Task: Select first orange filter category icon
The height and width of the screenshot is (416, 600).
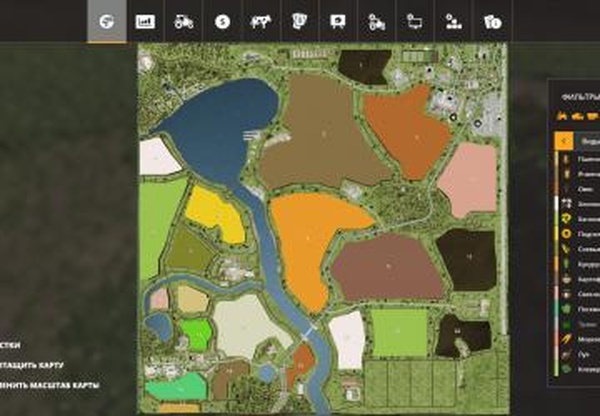Action: coord(562,116)
